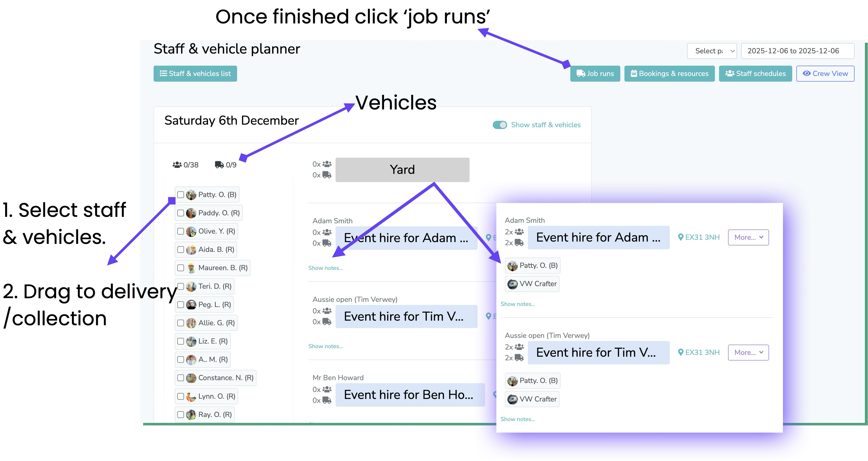Tick the checkbox for Paddy. O. (R)
Screen dimensions: 868x461
(181, 213)
